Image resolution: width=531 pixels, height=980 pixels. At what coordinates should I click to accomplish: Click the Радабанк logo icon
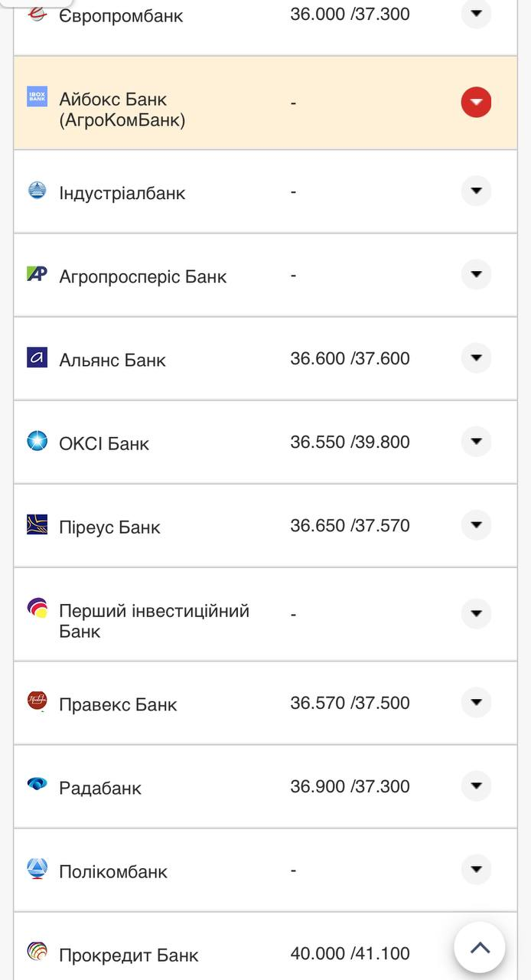point(37,784)
